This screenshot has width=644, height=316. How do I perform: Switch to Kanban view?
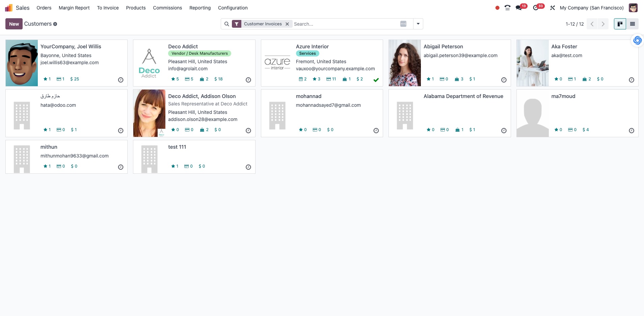[x=620, y=24]
